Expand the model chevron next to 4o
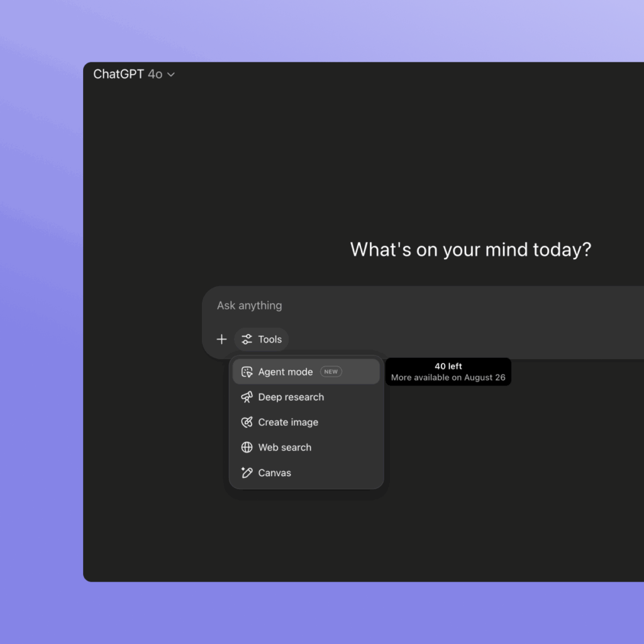The height and width of the screenshot is (644, 644). pyautogui.click(x=171, y=75)
